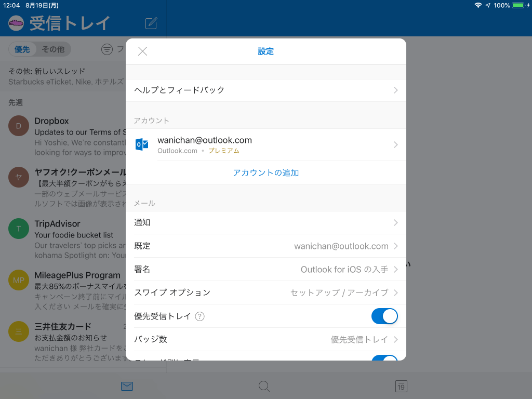
Task: Tap the Dropbox sender avatar D
Action: click(x=19, y=126)
